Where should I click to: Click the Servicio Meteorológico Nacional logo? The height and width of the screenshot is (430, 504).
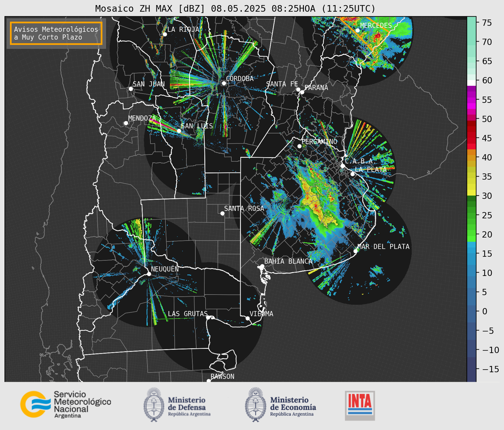(66, 404)
